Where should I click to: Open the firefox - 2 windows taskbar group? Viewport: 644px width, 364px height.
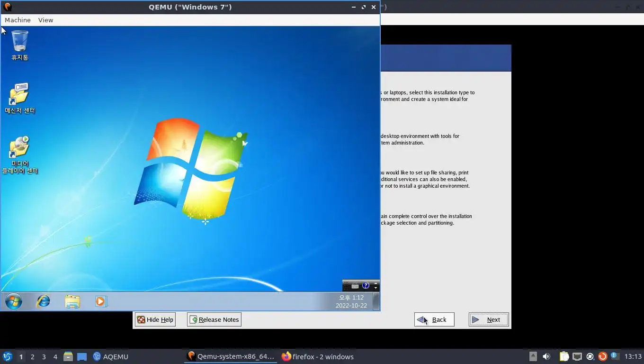[317, 356]
